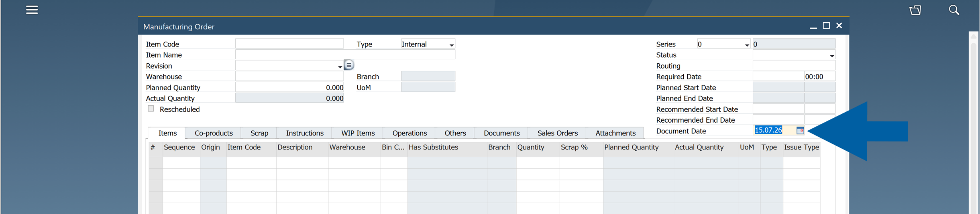980x214 pixels.
Task: Switch to the Documents tab
Action: pos(501,133)
